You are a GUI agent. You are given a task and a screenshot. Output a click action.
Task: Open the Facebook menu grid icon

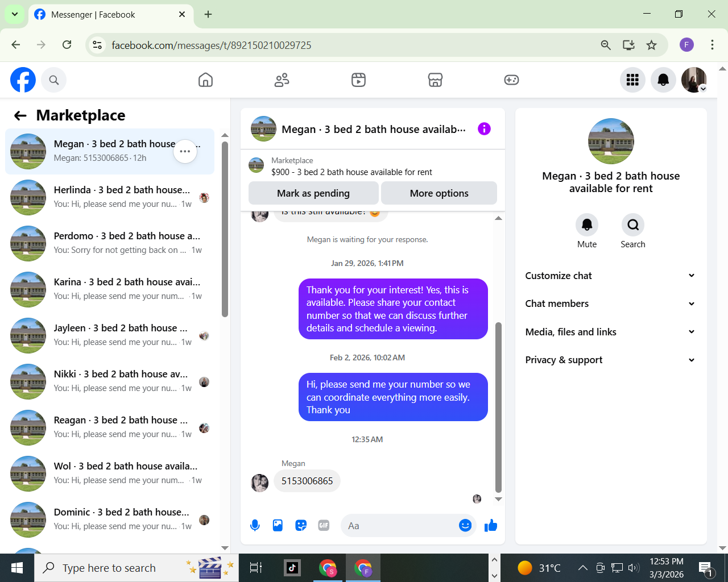632,80
